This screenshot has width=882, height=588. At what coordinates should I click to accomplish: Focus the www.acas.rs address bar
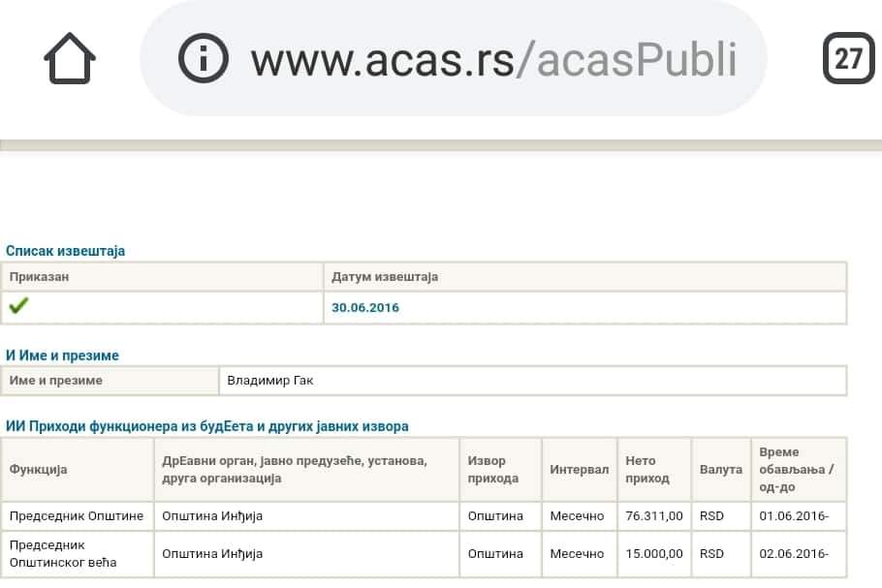[454, 58]
